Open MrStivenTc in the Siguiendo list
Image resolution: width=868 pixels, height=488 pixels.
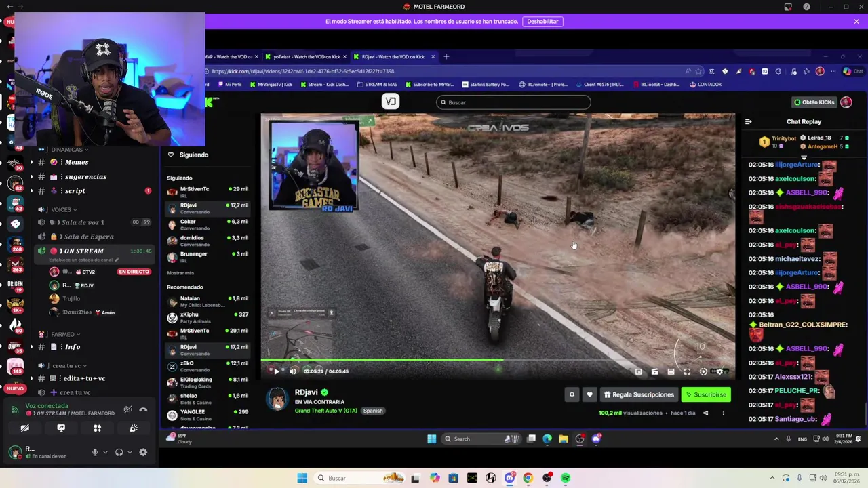click(208, 192)
